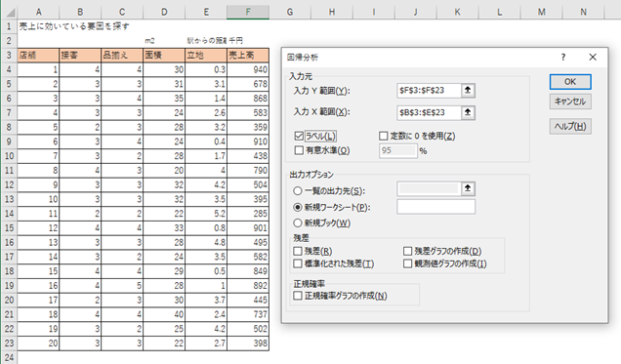Click the confidence level 95 field
Viewport: 621px width, 364px height.
[x=397, y=150]
